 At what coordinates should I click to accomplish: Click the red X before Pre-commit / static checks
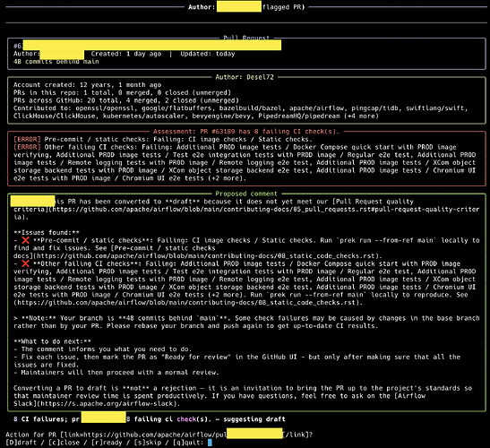coord(25,240)
